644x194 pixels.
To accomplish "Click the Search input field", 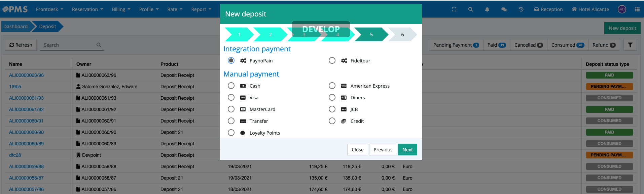I will [69, 45].
